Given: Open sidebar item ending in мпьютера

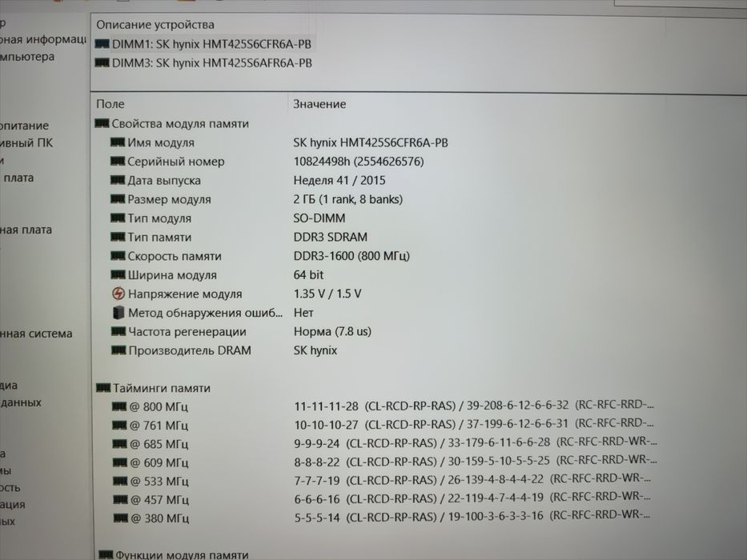Looking at the screenshot, I should [27, 57].
